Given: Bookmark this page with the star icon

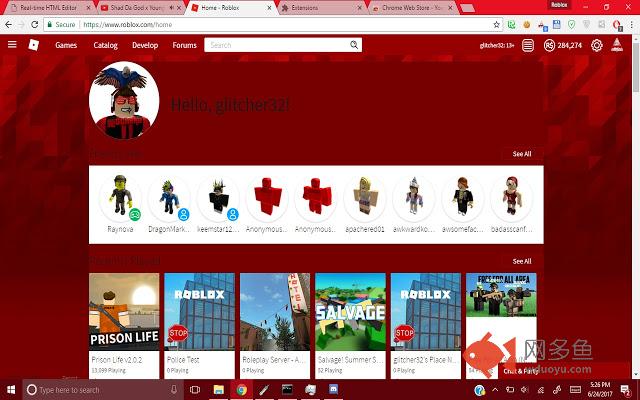Looking at the screenshot, I should (x=496, y=24).
